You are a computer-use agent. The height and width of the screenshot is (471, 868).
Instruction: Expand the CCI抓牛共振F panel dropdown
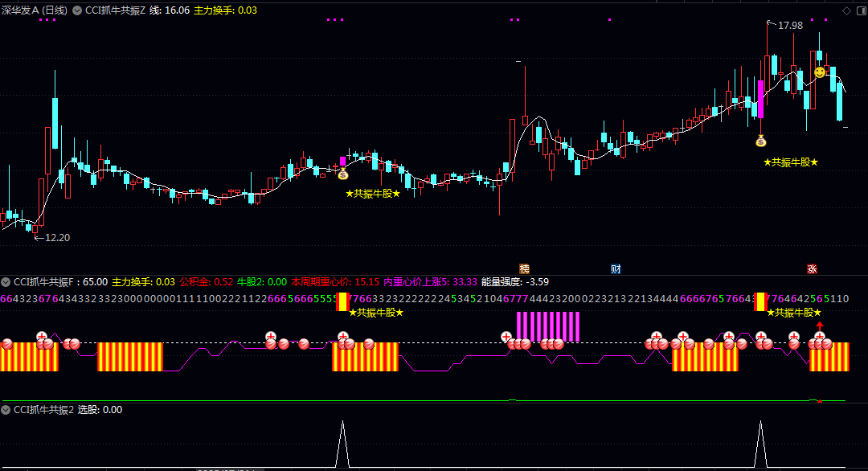click(x=6, y=282)
